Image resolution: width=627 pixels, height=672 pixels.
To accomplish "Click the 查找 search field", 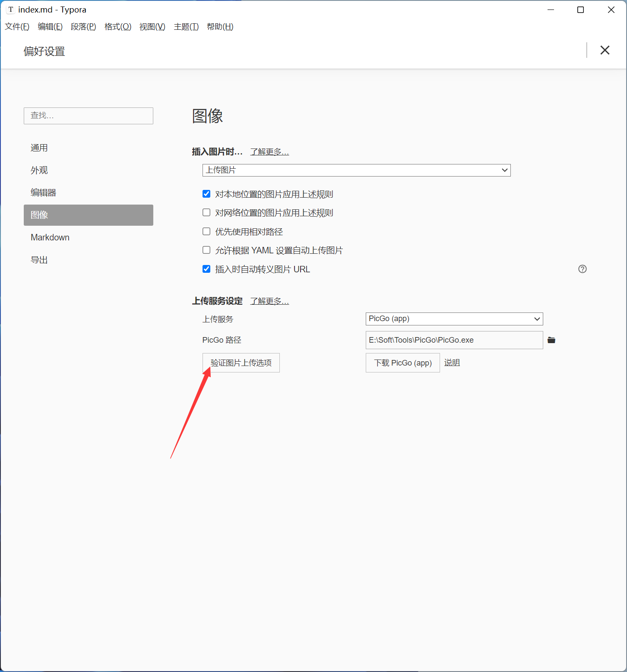I will pyautogui.click(x=89, y=116).
